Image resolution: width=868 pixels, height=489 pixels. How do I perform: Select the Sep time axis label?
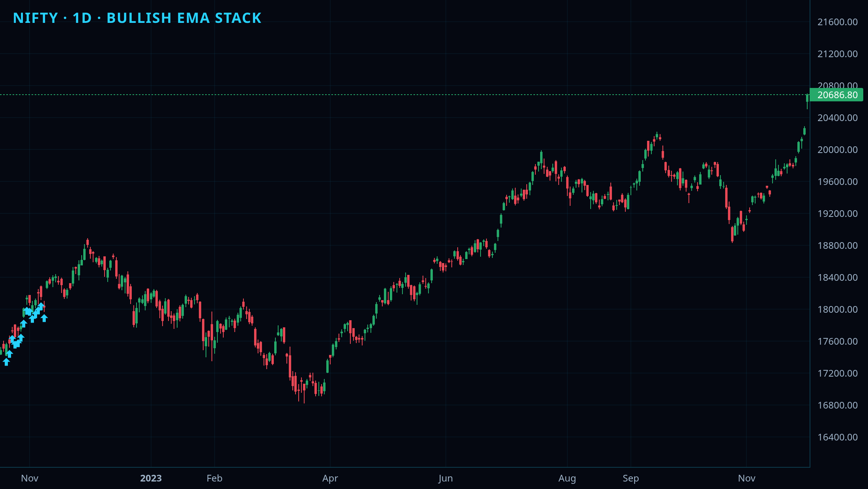click(x=630, y=478)
